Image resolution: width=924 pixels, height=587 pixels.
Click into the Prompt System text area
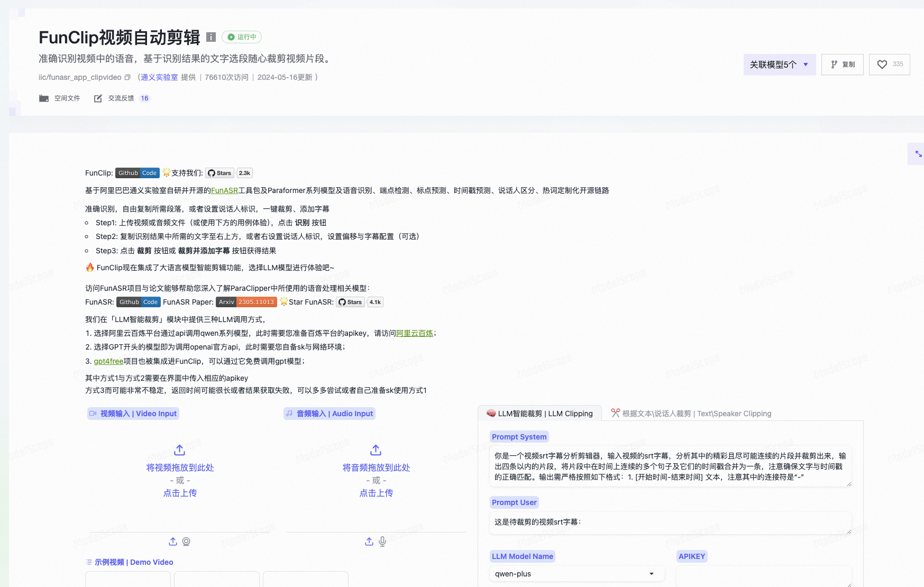pyautogui.click(x=671, y=466)
